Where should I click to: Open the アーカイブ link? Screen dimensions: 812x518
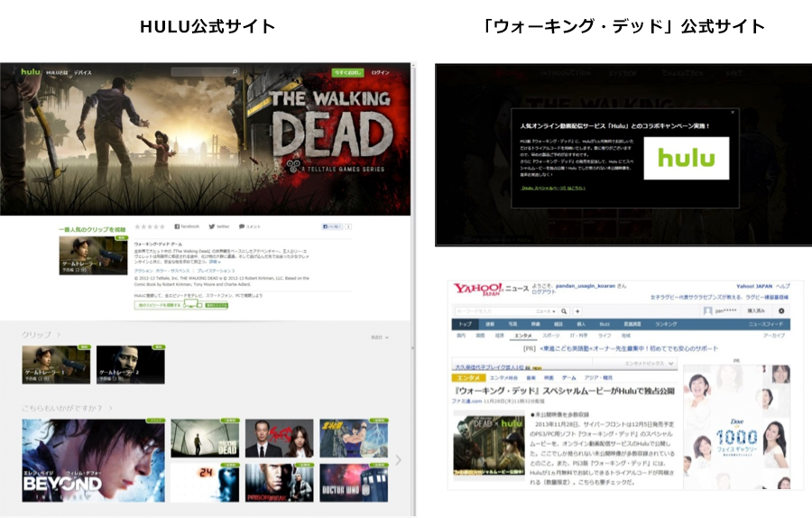point(774,336)
